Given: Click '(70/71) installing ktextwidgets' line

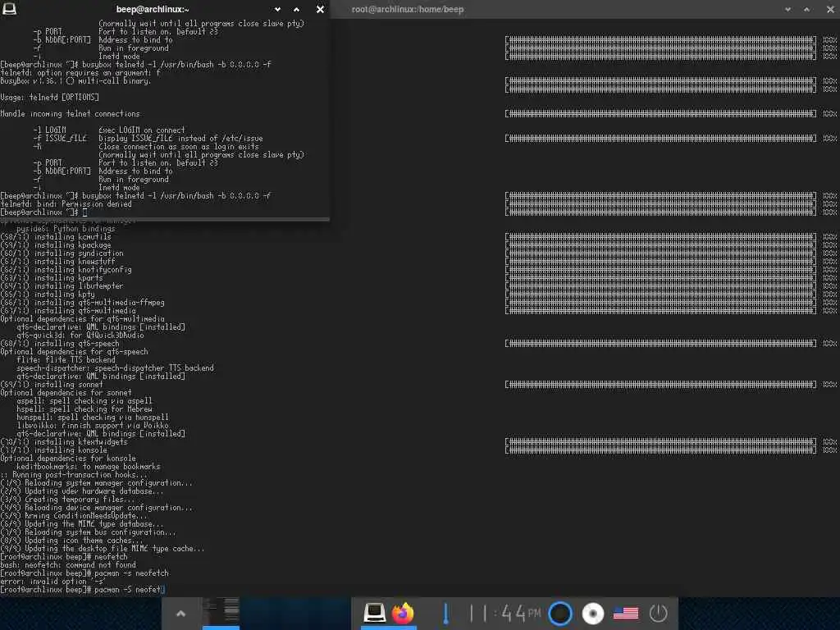Looking at the screenshot, I should 64,442.
